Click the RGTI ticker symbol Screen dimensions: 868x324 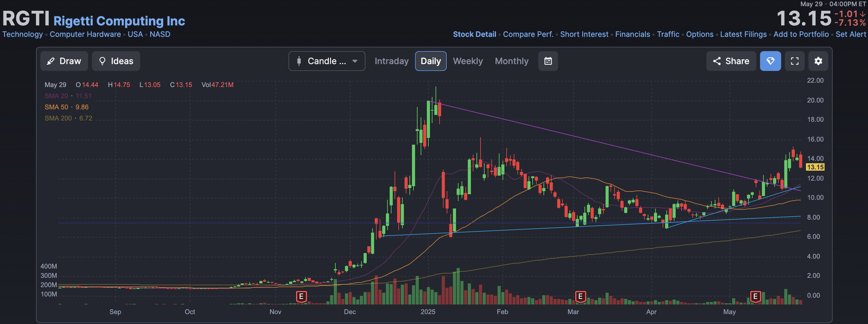point(26,19)
